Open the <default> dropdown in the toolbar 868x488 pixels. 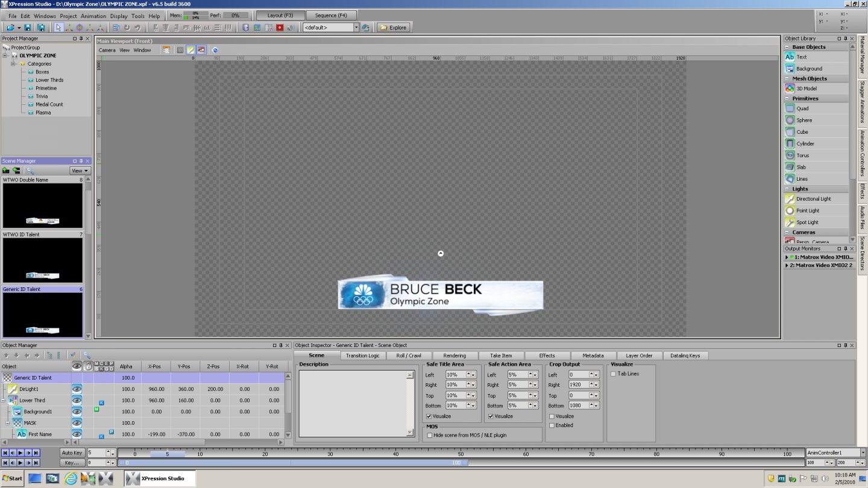[x=356, y=28]
